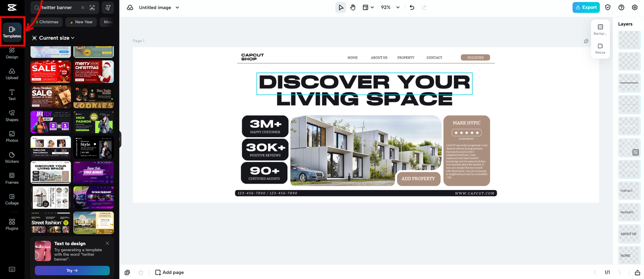Choose the Get Game Equipment template
This screenshot has height=279, width=644.
click(x=94, y=197)
